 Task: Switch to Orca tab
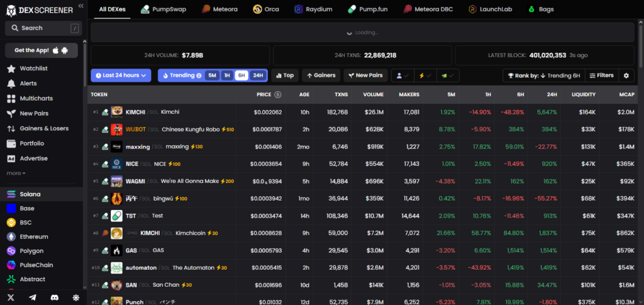coord(266,9)
